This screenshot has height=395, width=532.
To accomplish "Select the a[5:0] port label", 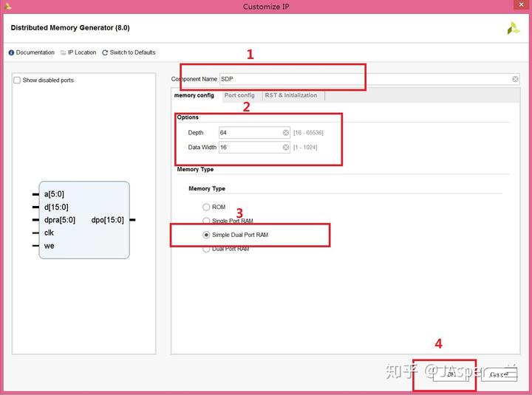I will click(54, 194).
